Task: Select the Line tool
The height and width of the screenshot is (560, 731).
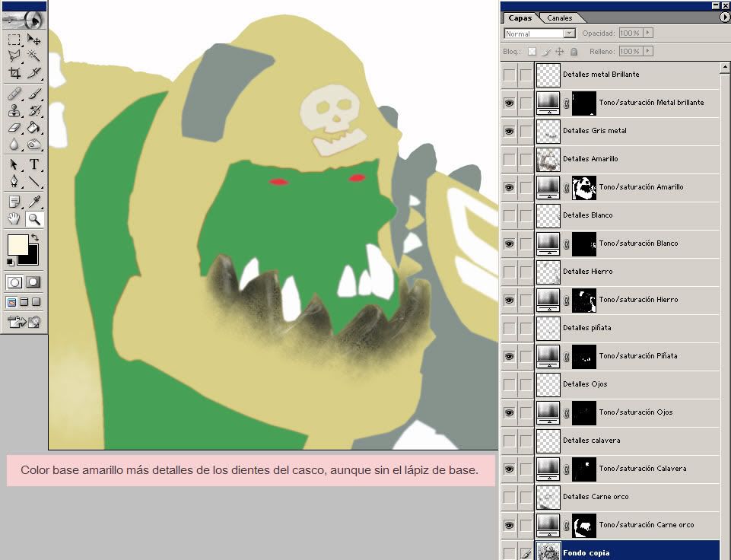Action: [33, 181]
